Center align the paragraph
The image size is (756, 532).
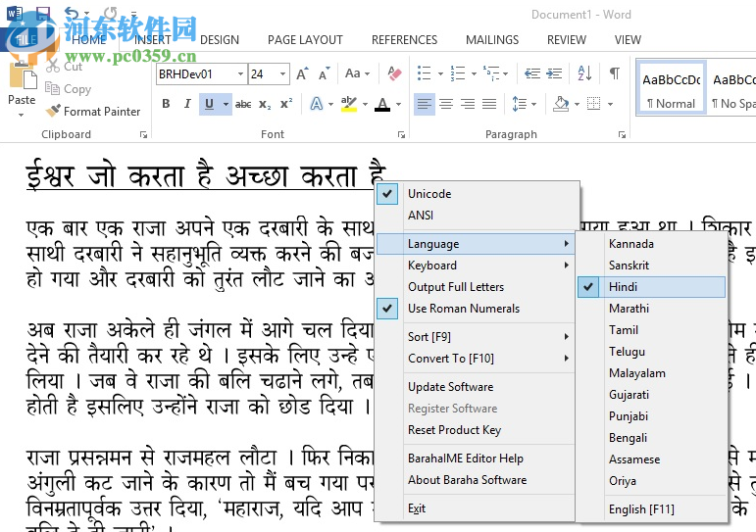(446, 104)
